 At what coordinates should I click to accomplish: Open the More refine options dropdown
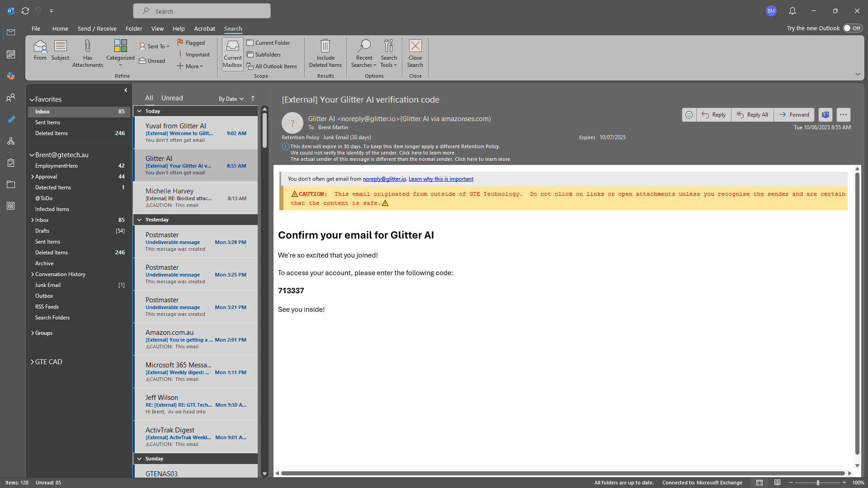coord(190,66)
